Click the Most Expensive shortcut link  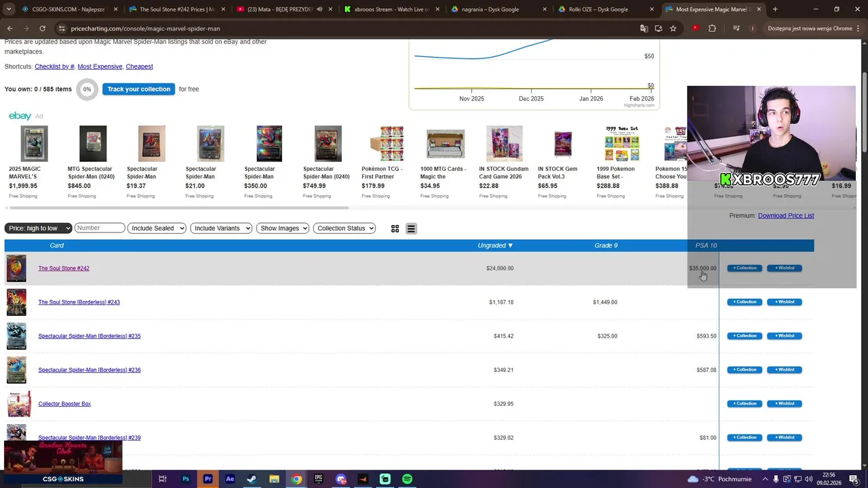pyautogui.click(x=100, y=66)
